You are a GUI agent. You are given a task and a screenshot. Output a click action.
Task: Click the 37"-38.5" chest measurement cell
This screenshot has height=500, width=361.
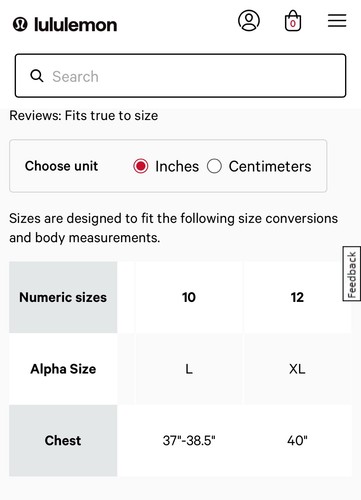tap(189, 440)
